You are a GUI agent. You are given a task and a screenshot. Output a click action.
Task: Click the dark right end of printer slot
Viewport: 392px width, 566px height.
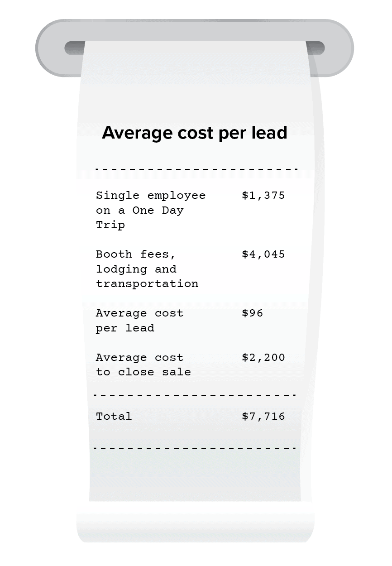[316, 48]
